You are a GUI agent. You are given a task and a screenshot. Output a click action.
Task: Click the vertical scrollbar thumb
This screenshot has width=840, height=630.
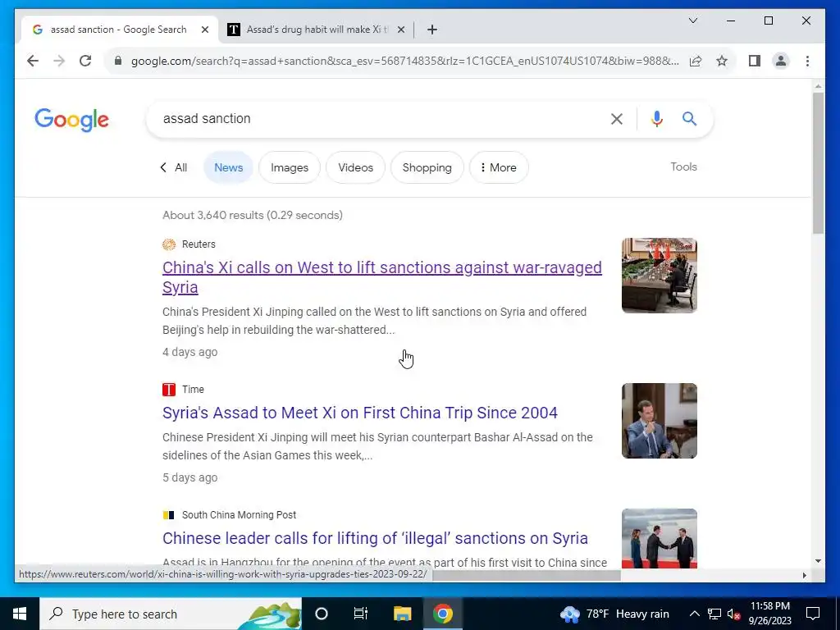[818, 163]
